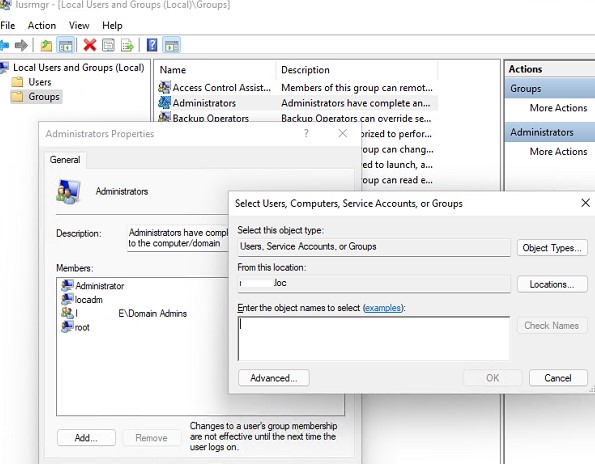
Task: Open the examples hyperlink
Action: pyautogui.click(x=382, y=308)
